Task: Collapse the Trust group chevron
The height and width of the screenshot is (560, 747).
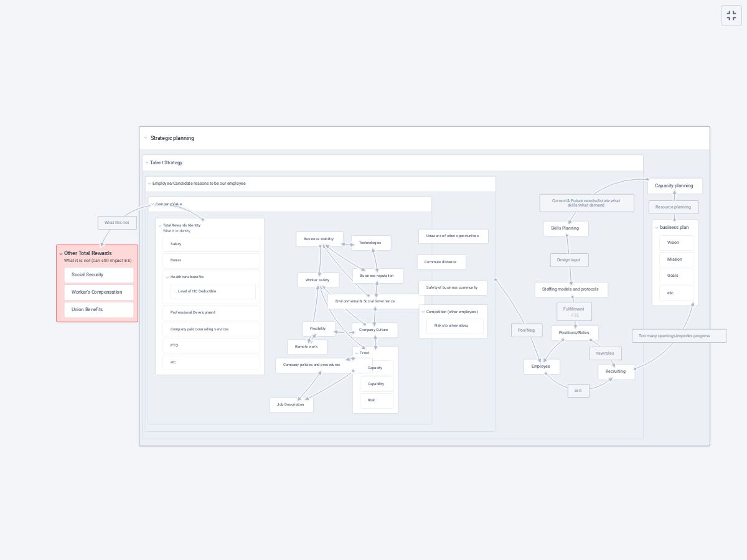Action: point(357,353)
